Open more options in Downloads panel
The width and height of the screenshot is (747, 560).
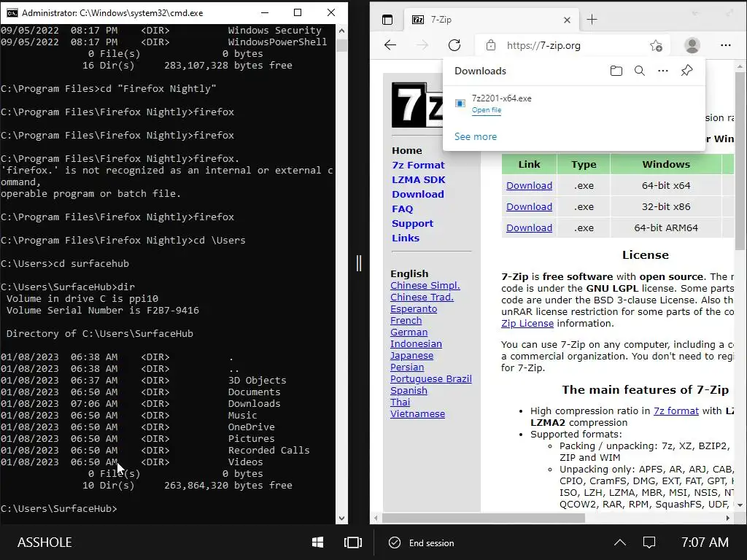662,71
